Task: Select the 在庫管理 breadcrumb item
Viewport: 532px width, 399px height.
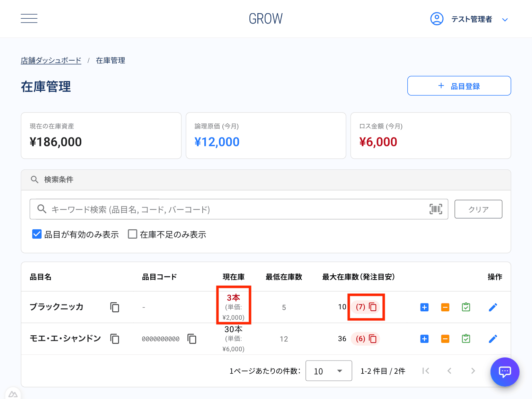Action: coord(110,60)
